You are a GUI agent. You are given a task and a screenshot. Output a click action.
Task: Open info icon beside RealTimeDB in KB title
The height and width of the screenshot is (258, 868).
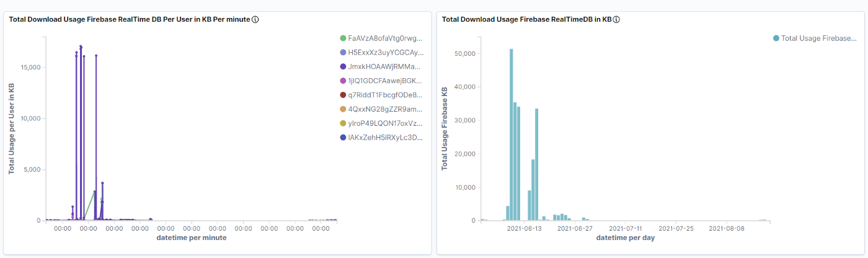click(617, 19)
